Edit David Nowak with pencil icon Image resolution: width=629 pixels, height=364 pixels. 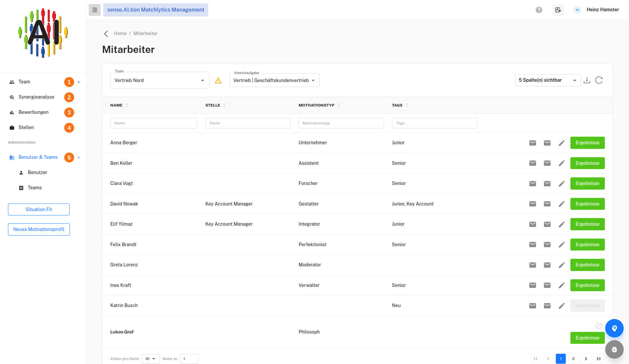coord(562,204)
